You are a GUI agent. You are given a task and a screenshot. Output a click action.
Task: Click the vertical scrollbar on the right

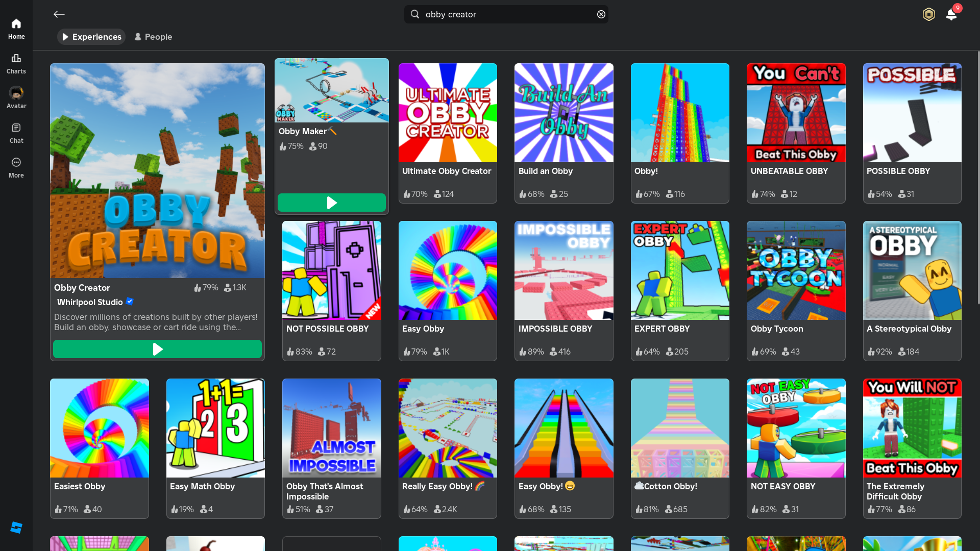[978, 179]
